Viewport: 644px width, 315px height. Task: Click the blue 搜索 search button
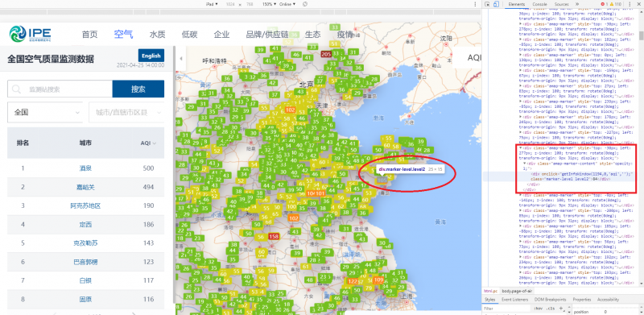(138, 89)
